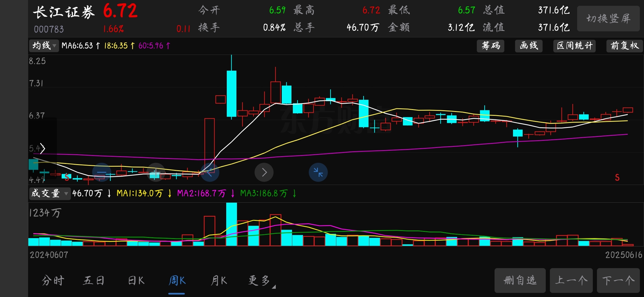This screenshot has height=297, width=644.
Task: Tap the plus zoom-in circle on the chart
Action: (156, 172)
